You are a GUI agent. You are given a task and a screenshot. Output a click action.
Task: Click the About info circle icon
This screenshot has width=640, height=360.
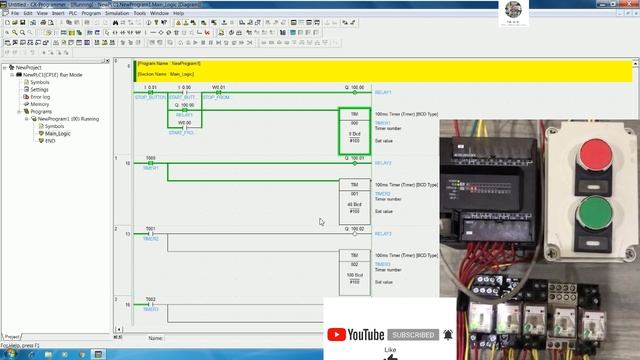point(149,22)
